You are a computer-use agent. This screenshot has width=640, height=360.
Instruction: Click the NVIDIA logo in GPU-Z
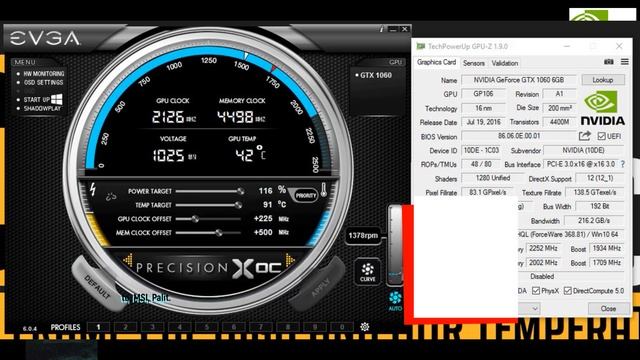[x=602, y=108]
